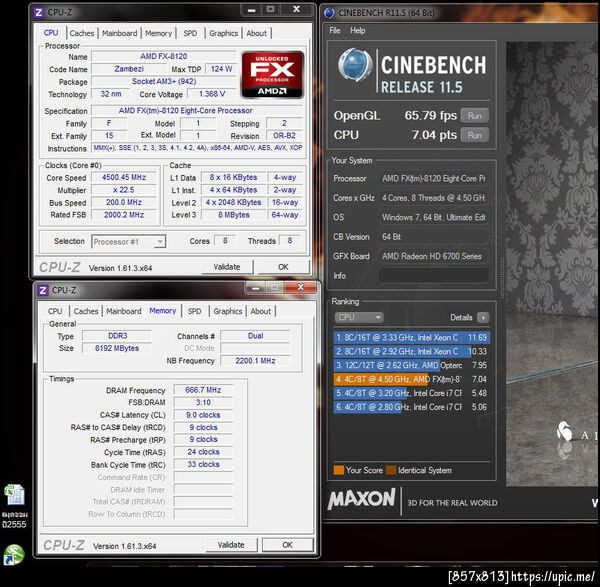Image resolution: width=600 pixels, height=587 pixels.
Task: Click the Cinebench rendered scene preview
Action: [x=553, y=264]
